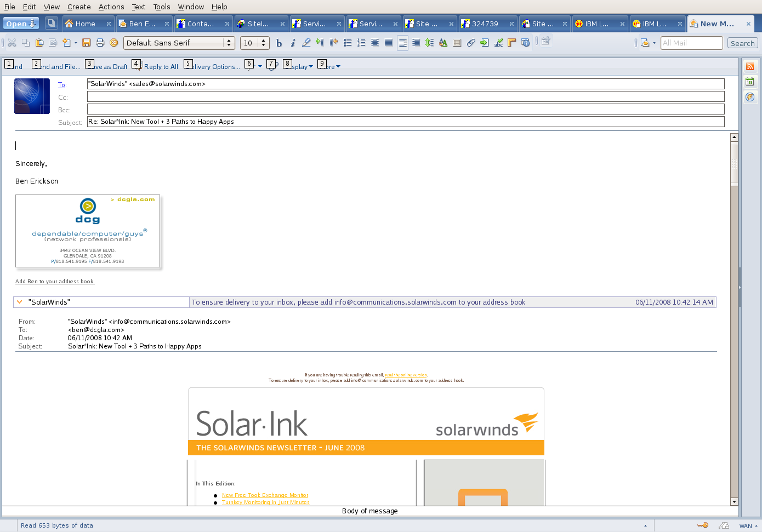Open the Day-At-A-Glance calendar sidebar icon

coord(750,82)
